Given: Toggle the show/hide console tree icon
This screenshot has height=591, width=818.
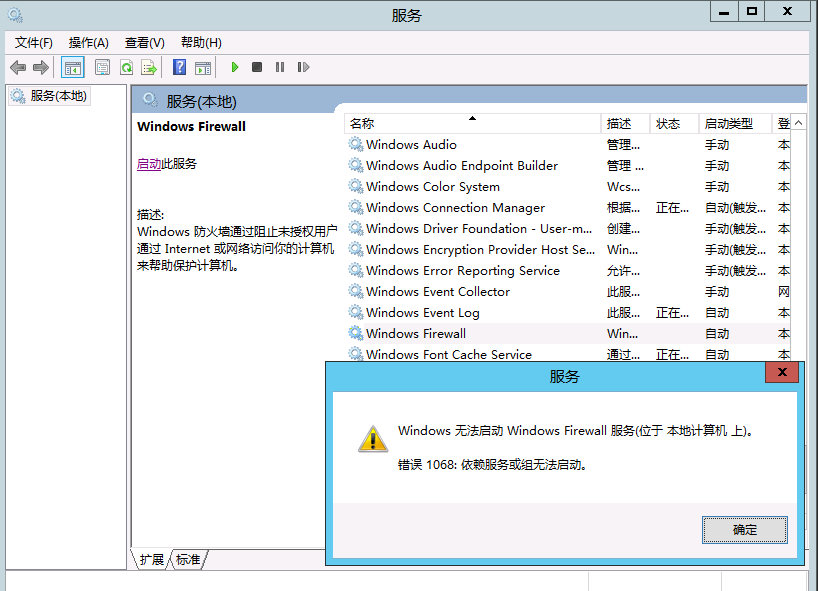Looking at the screenshot, I should pyautogui.click(x=73, y=67).
